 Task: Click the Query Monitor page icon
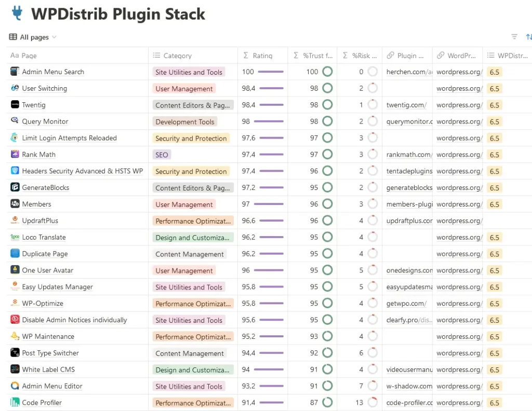click(15, 121)
